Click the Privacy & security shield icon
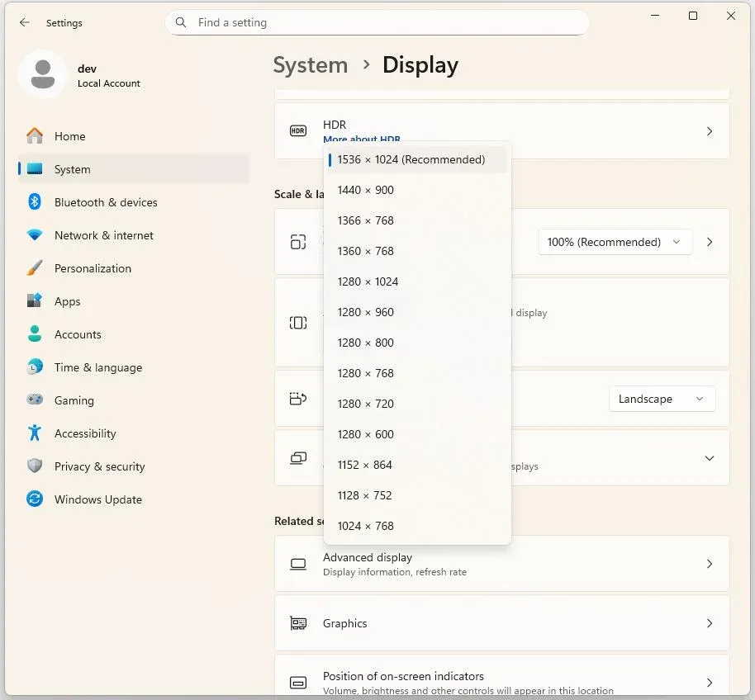Image resolution: width=755 pixels, height=700 pixels. pyautogui.click(x=35, y=466)
